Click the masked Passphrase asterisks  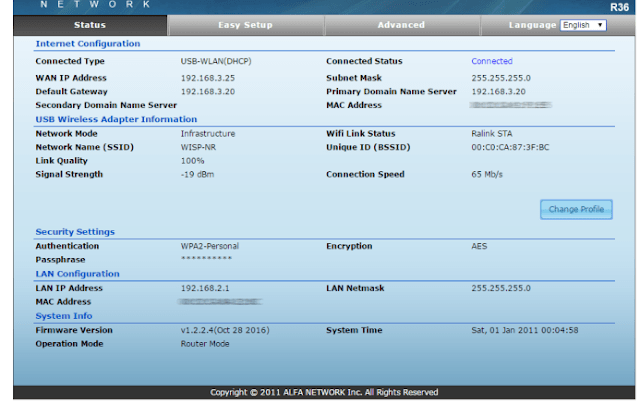[206, 260]
